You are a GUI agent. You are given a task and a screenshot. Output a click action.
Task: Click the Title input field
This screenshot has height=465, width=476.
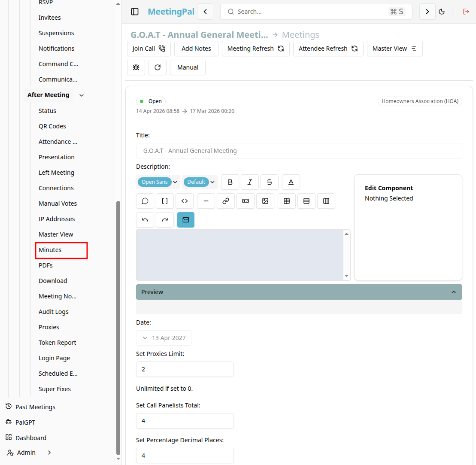pos(299,151)
